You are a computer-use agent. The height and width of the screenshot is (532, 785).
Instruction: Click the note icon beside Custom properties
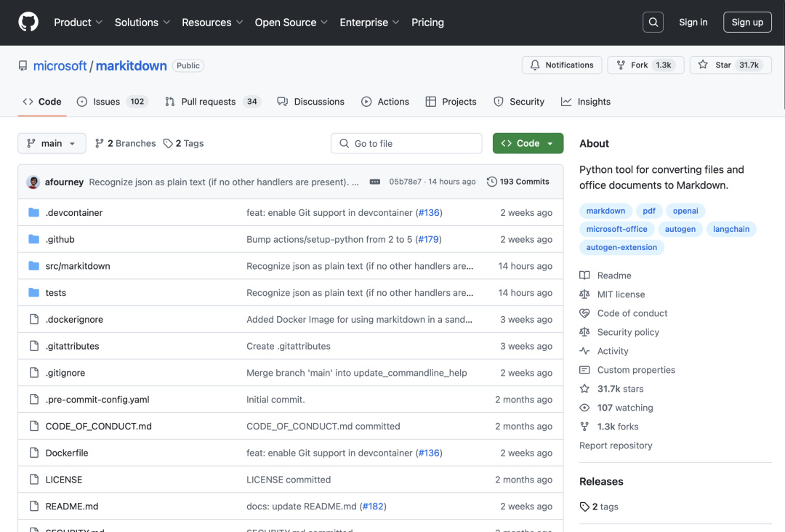(x=584, y=370)
